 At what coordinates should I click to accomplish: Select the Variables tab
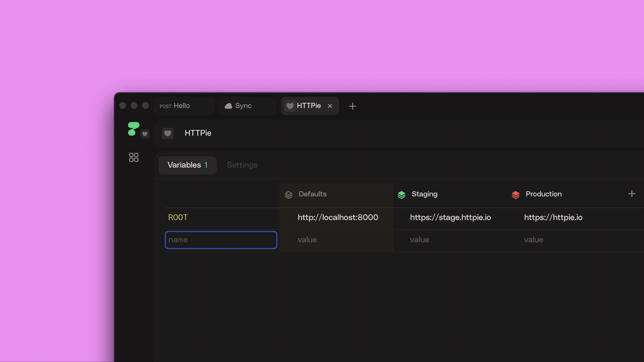[188, 165]
